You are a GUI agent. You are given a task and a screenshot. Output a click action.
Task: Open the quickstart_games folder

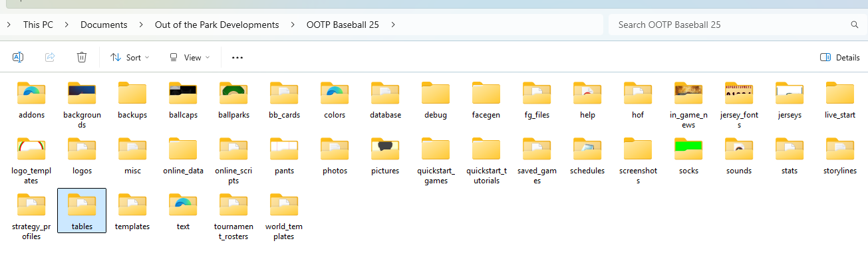coord(436,161)
